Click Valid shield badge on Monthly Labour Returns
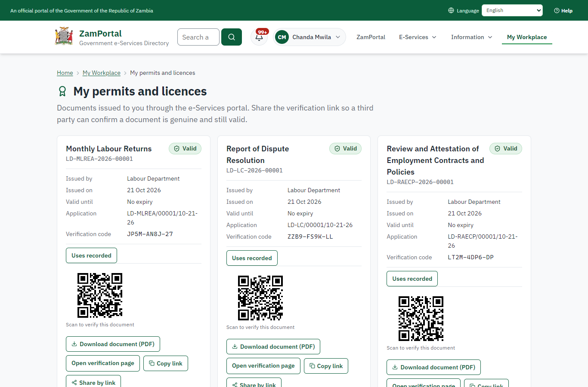This screenshot has height=387, width=588. (185, 149)
